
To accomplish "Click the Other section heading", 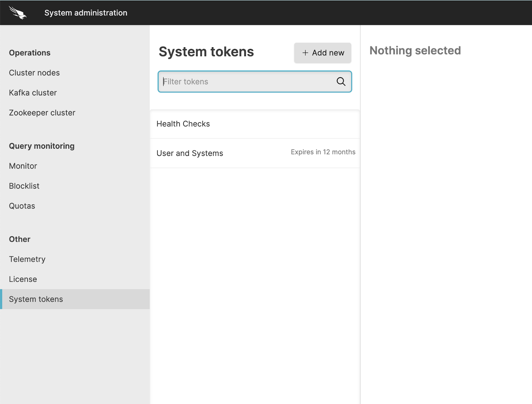I will pyautogui.click(x=20, y=239).
